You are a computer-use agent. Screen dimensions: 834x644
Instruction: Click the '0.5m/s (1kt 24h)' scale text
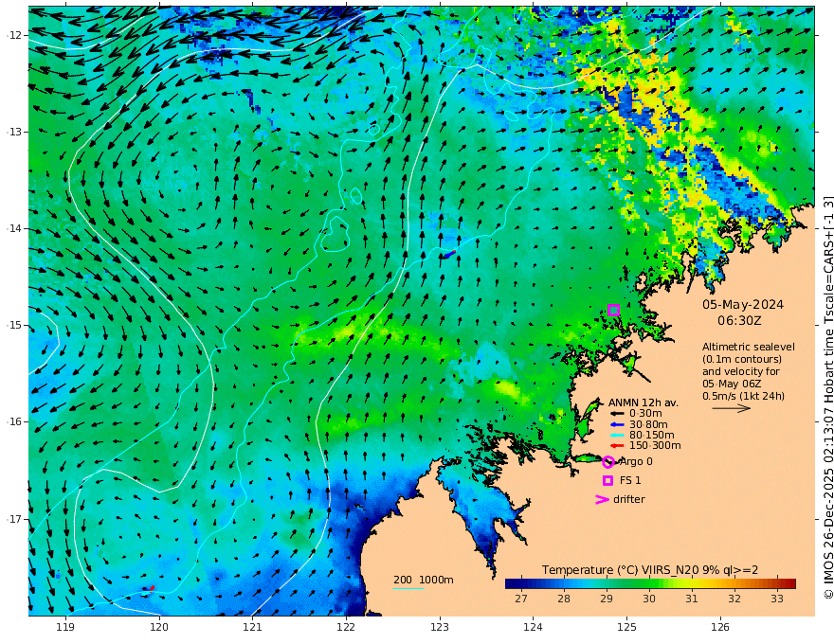click(x=743, y=396)
